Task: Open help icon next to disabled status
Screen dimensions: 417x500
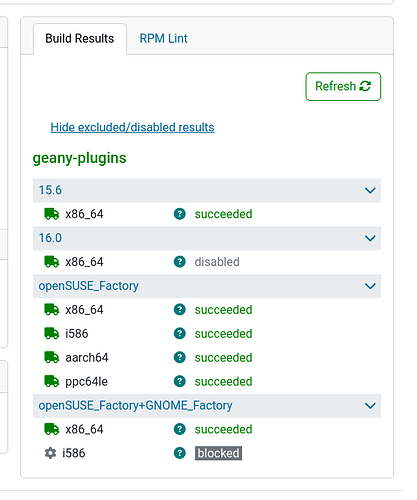Action: [x=180, y=262]
